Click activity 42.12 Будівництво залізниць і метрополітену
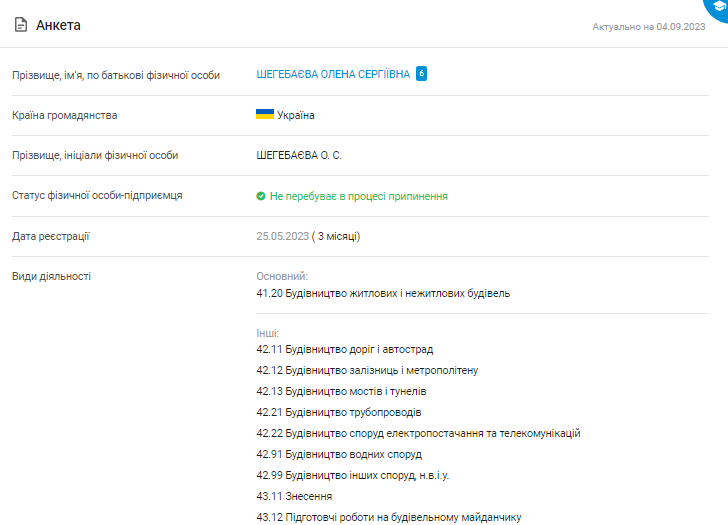Screen dimensions: 728x525 click(x=367, y=370)
